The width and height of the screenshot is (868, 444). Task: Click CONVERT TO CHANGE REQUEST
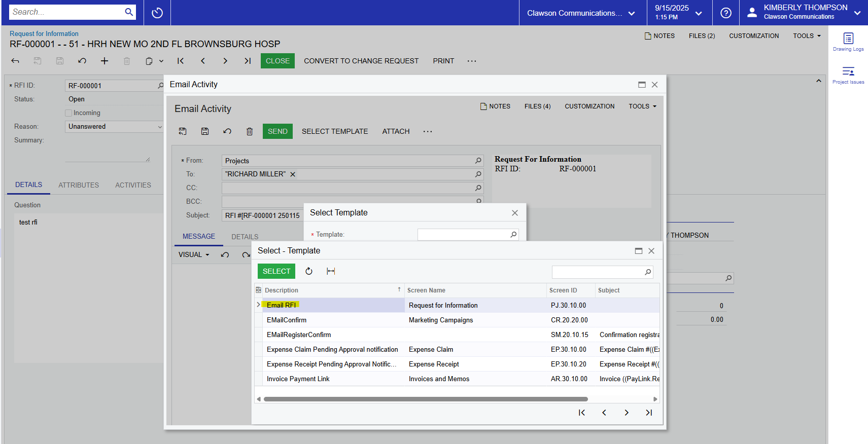click(x=361, y=61)
